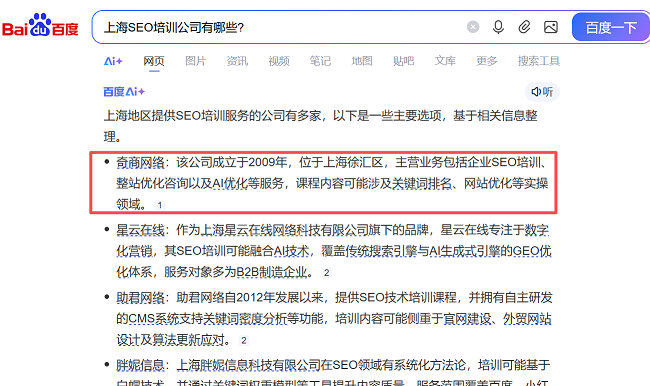Open the 图片 tab

coord(196,61)
